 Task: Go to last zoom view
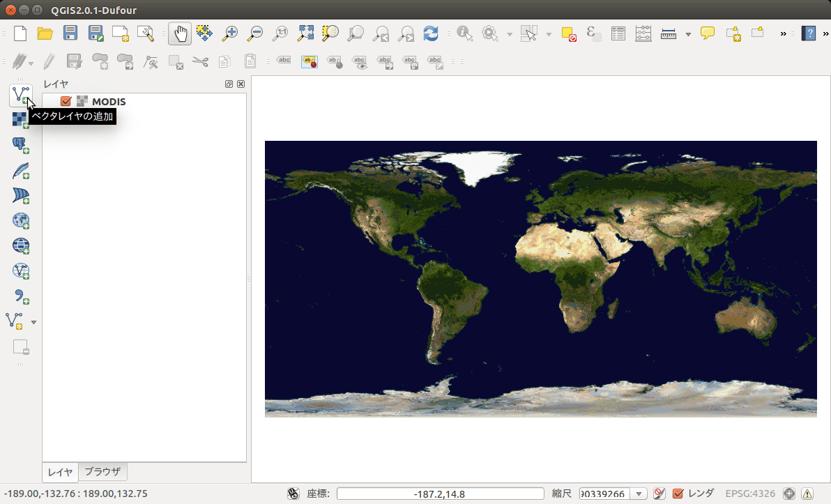(x=381, y=33)
